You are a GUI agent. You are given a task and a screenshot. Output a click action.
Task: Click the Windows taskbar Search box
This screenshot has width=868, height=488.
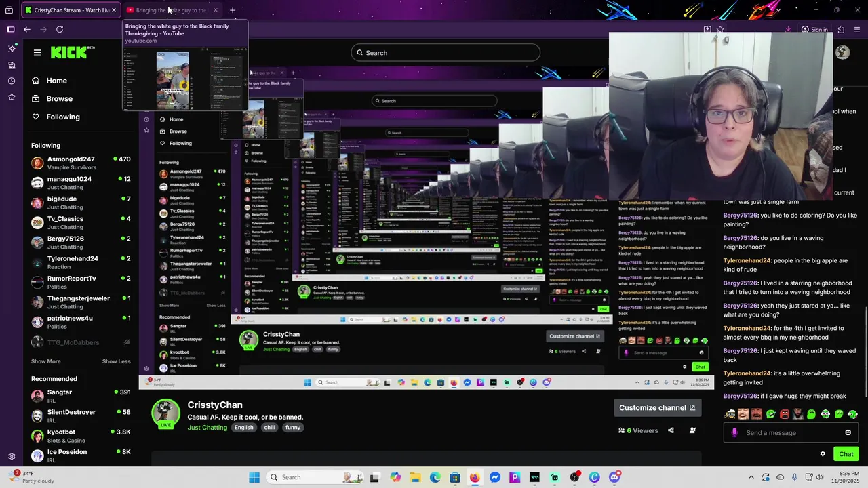tap(315, 477)
